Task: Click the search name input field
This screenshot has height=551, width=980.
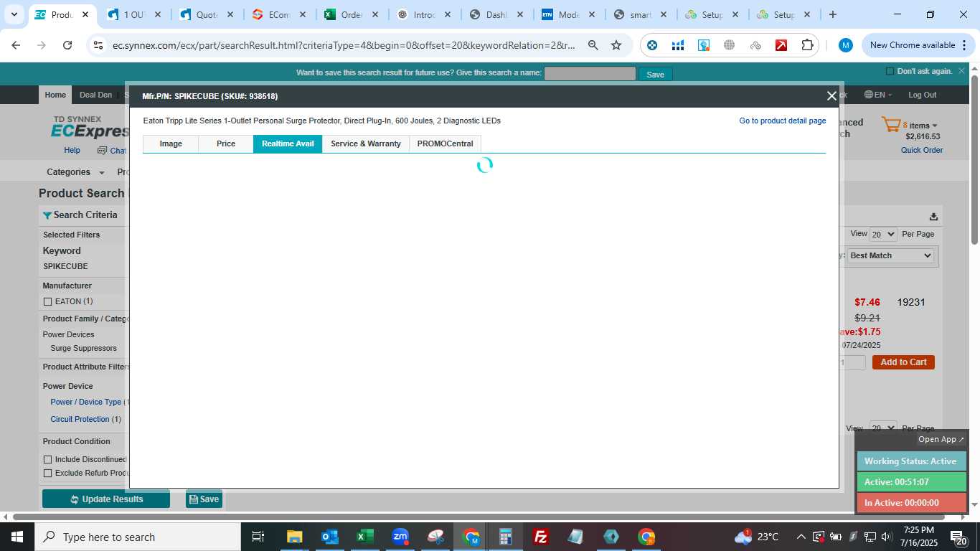Action: tap(590, 74)
